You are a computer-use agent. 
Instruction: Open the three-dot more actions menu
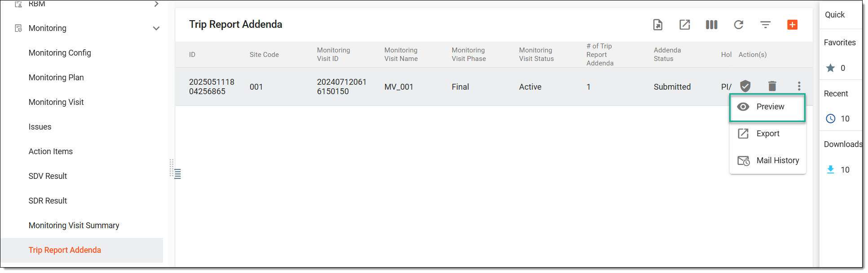click(799, 86)
